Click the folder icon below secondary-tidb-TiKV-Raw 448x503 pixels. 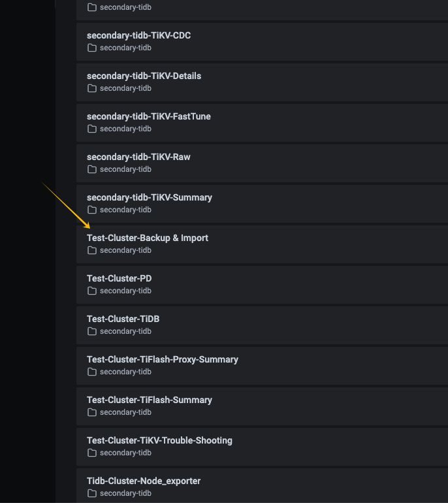(92, 169)
